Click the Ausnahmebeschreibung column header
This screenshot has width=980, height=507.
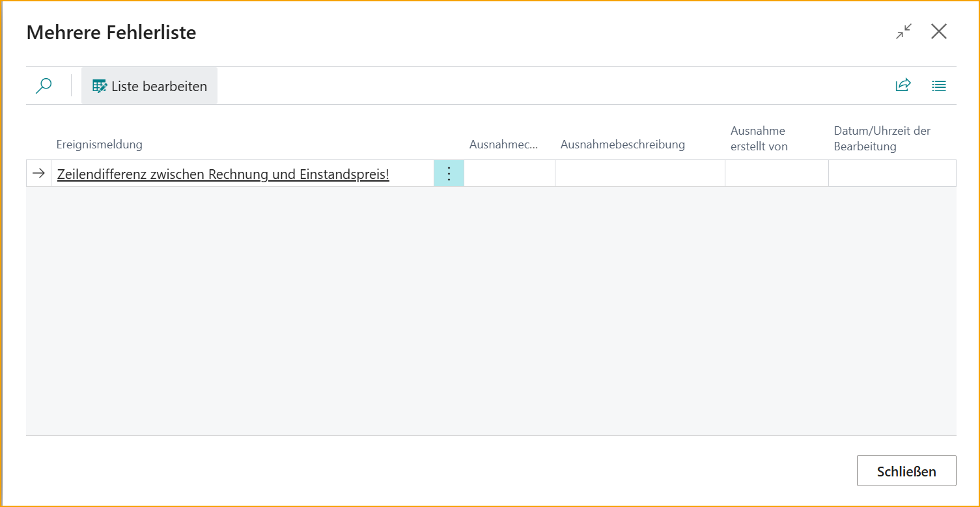[622, 144]
